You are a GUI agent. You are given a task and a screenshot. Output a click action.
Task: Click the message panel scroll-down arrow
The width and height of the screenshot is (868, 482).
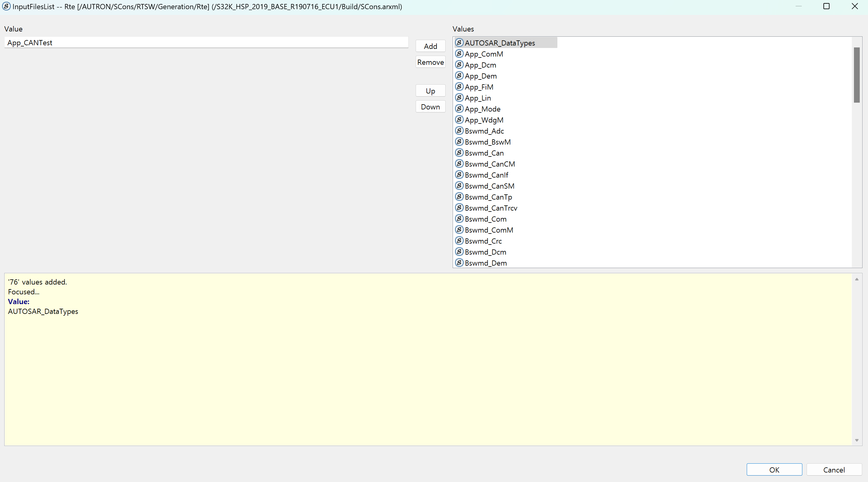856,440
